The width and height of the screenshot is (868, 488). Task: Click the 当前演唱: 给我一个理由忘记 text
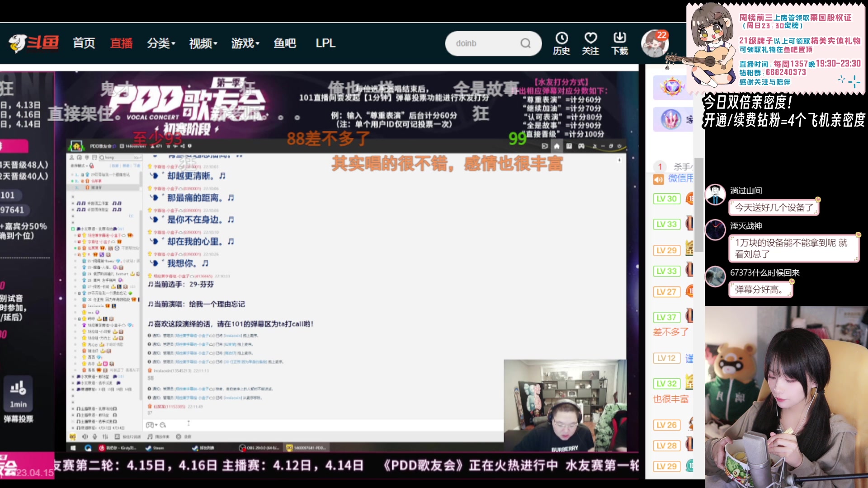(x=197, y=304)
